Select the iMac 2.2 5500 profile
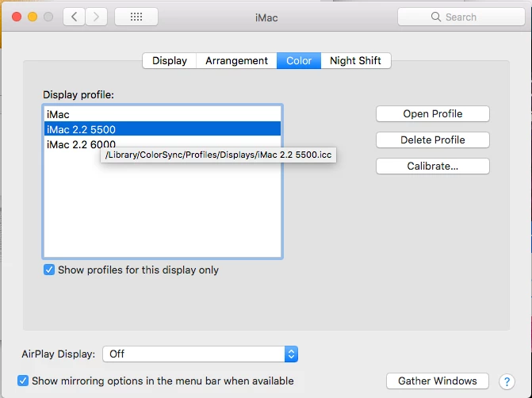This screenshot has height=398, width=532. [x=163, y=129]
